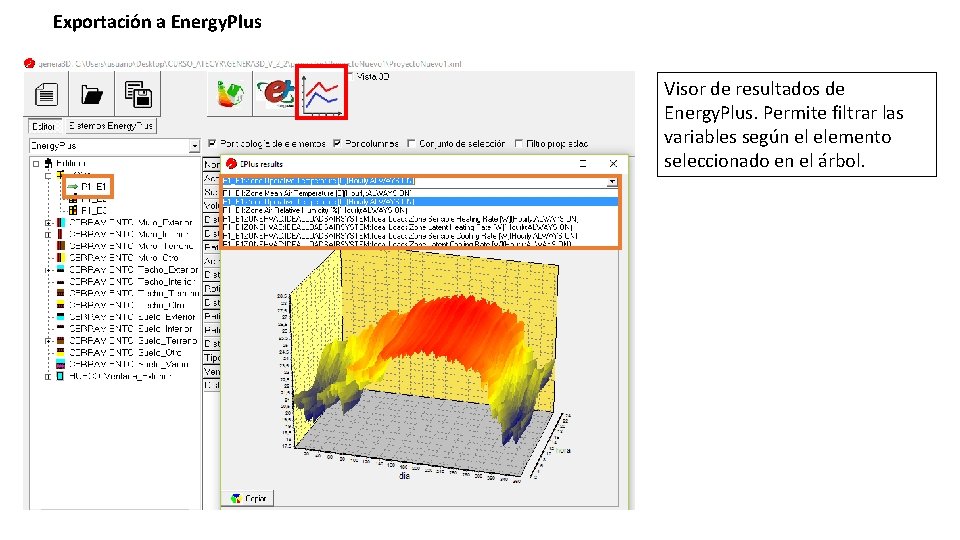Click the Muro_Interior cerramiento icon
The height and width of the screenshot is (540, 960).
(61, 234)
